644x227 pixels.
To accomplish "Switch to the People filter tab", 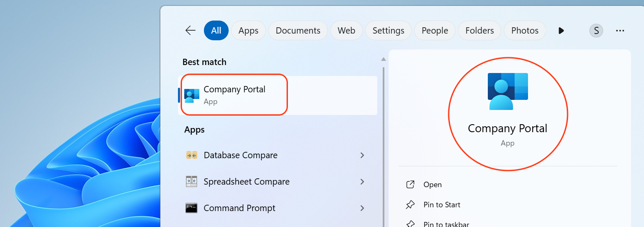I will click(x=435, y=31).
